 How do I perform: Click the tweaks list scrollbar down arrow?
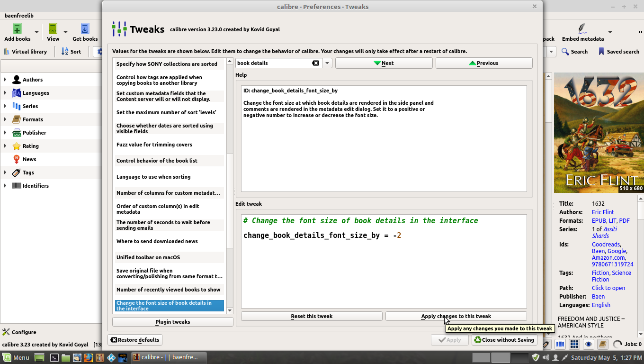click(x=230, y=310)
